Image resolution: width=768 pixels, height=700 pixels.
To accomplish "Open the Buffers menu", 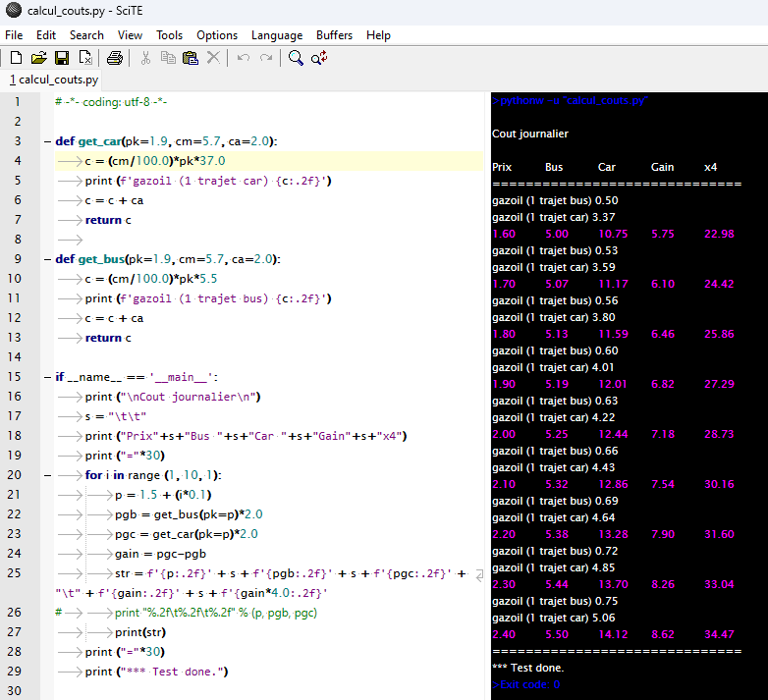I will coord(335,35).
